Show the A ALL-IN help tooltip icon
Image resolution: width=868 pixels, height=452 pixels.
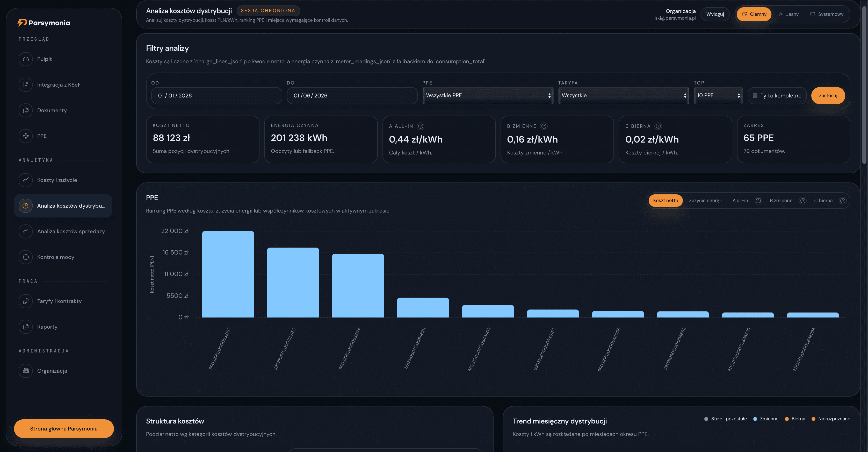421,126
